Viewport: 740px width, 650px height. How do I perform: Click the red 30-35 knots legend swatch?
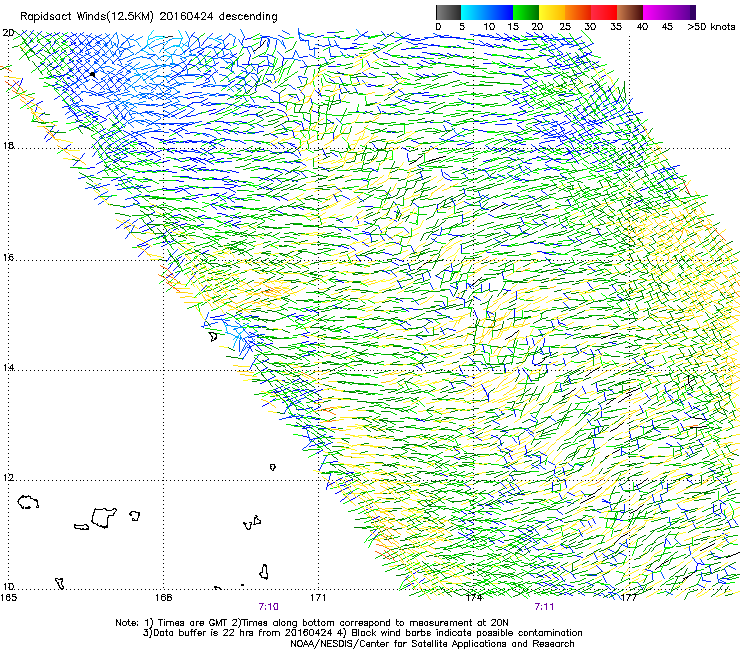(604, 12)
